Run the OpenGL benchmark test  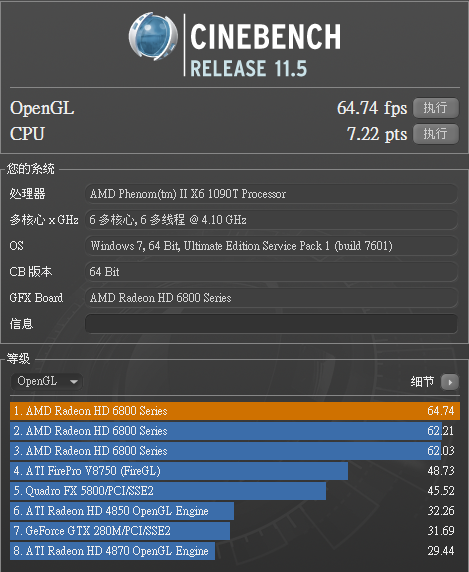(x=436, y=108)
